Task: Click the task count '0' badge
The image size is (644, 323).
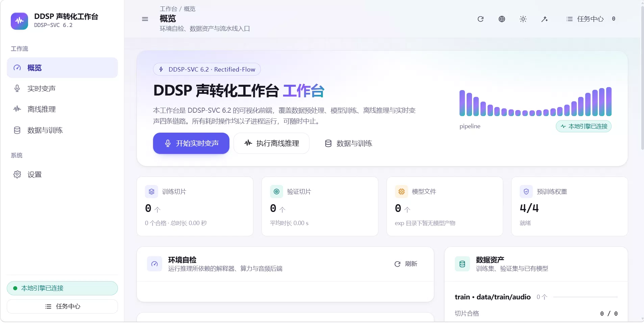Action: tap(614, 19)
